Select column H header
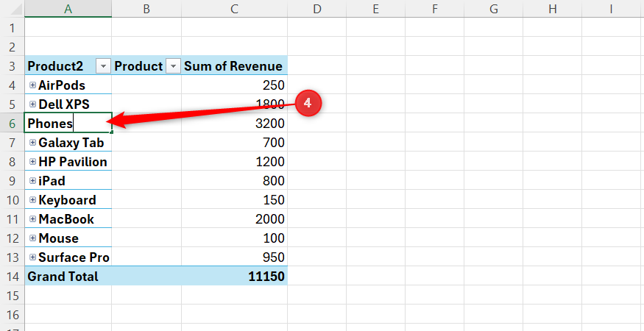The height and width of the screenshot is (331, 644). coord(553,9)
